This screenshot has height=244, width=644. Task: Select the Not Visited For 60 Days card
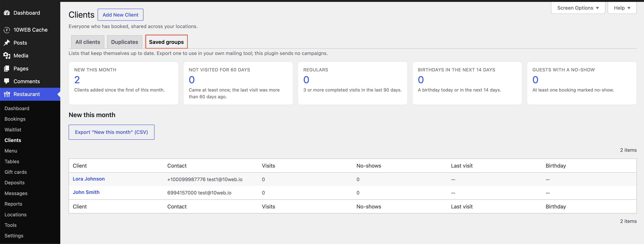tap(238, 83)
